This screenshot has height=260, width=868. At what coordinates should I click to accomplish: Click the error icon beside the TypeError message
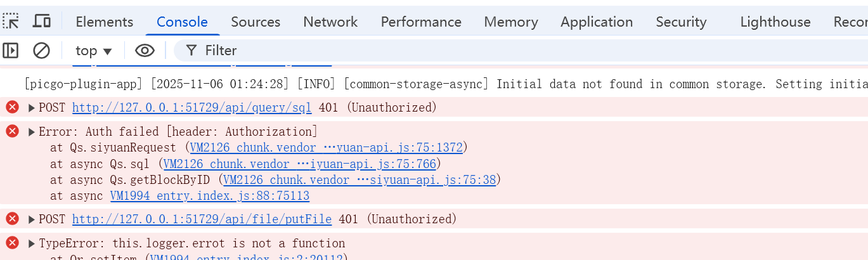pyautogui.click(x=12, y=243)
